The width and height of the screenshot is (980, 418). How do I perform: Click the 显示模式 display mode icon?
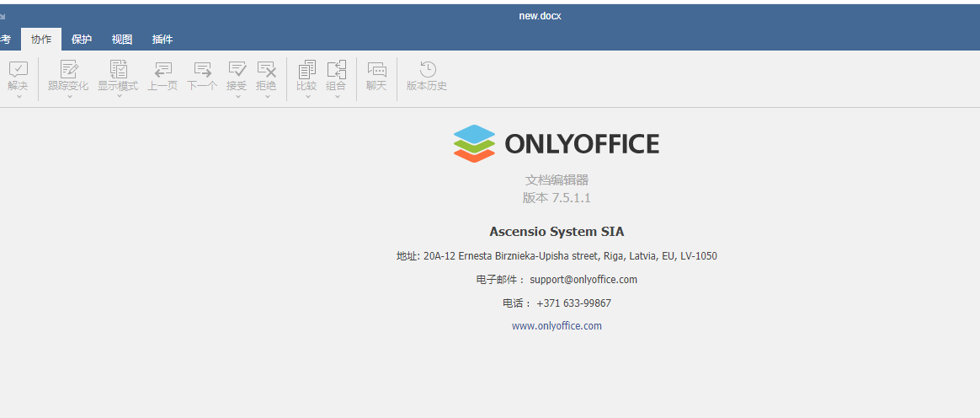tap(118, 69)
